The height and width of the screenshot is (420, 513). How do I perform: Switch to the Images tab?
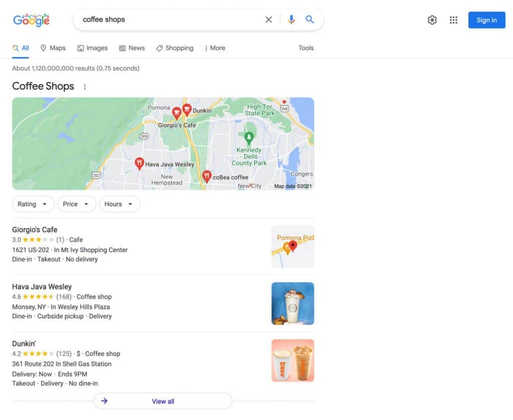click(x=93, y=48)
